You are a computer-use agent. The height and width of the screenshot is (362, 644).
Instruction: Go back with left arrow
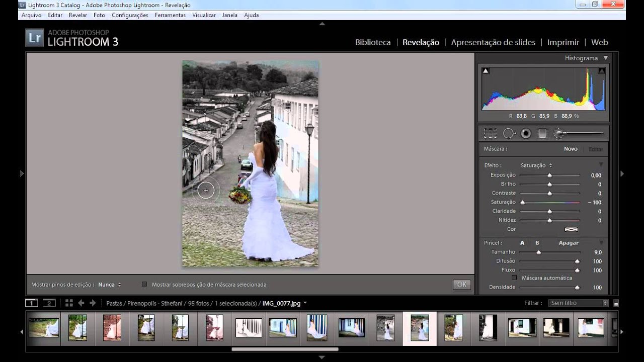(x=81, y=303)
